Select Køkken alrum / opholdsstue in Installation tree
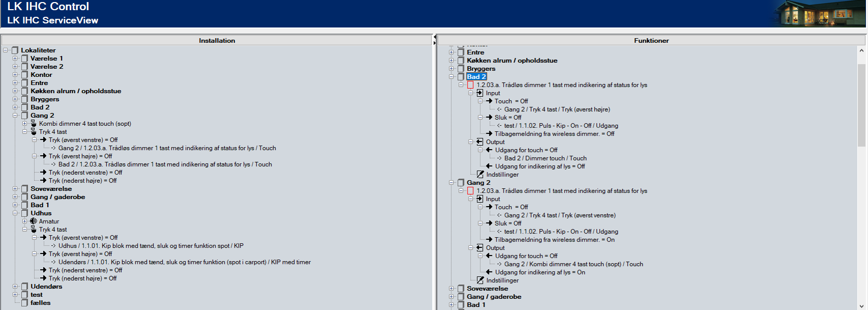 [76, 91]
